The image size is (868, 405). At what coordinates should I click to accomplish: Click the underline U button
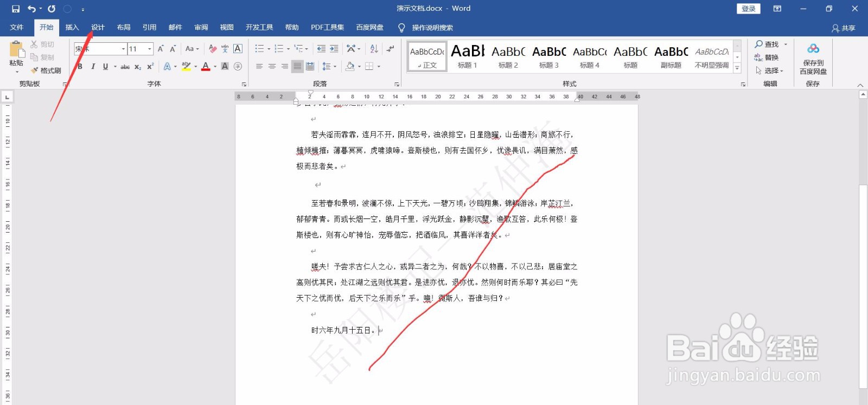click(x=105, y=67)
